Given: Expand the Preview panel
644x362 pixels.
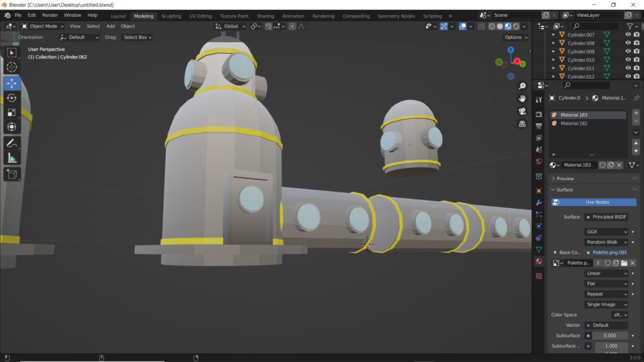Looking at the screenshot, I should pyautogui.click(x=565, y=178).
